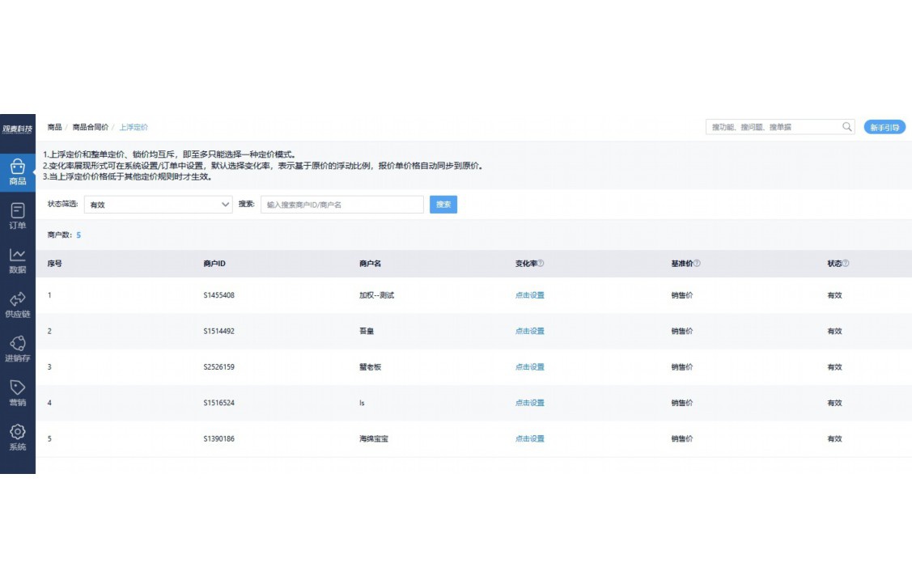This screenshot has height=588, width=912.
Task: Open the 状态筛选 dropdown showing 有效
Action: coord(159,205)
